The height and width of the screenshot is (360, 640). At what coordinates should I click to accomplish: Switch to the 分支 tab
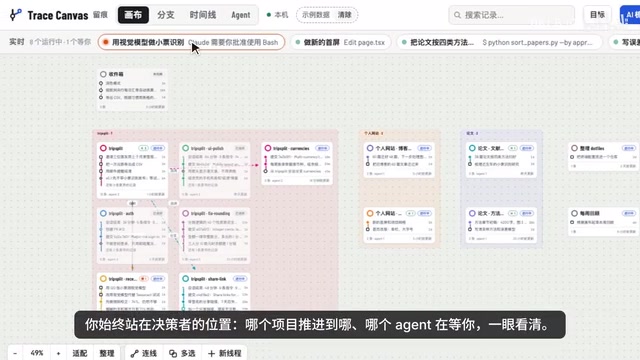coord(166,15)
